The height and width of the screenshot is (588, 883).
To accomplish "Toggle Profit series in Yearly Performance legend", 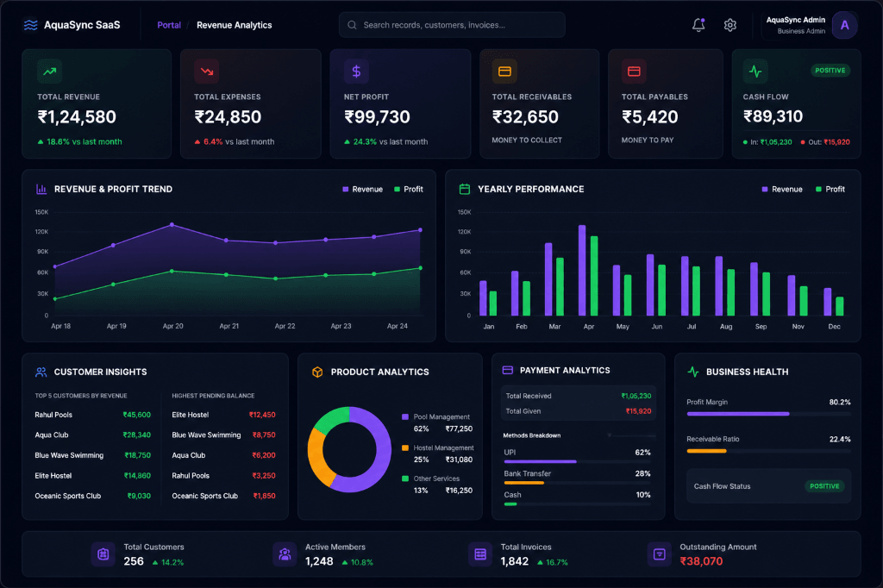I will [830, 189].
